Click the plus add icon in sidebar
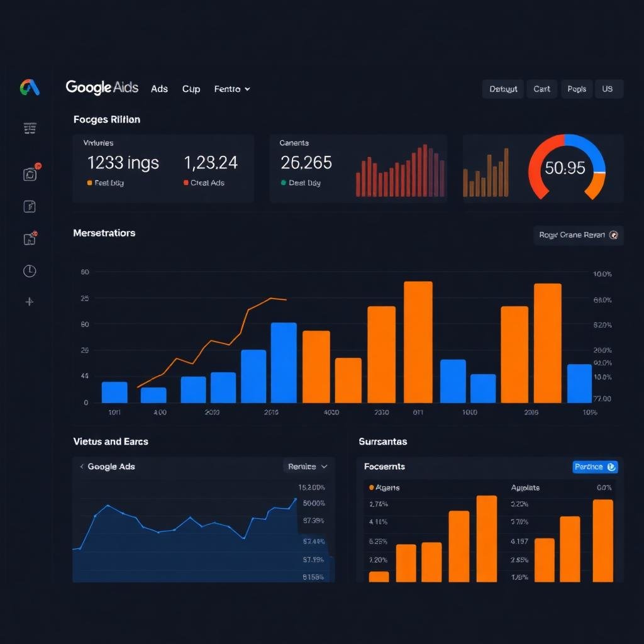The image size is (644, 644). pyautogui.click(x=30, y=301)
